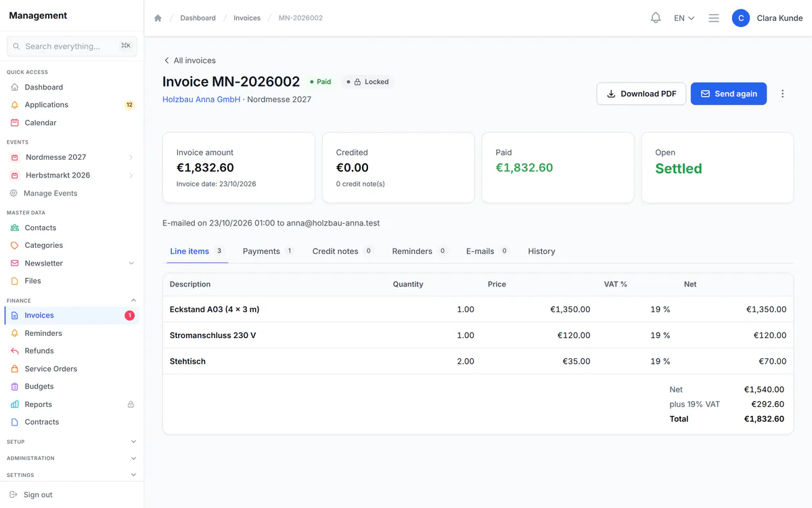Open the Holzbau Anna GmbH link

202,100
